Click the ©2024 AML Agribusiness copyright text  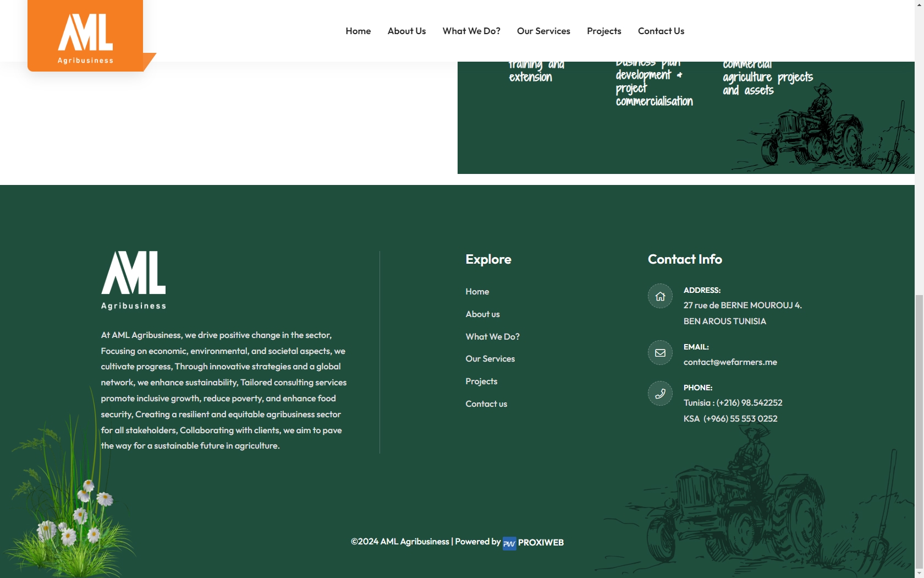coord(400,542)
